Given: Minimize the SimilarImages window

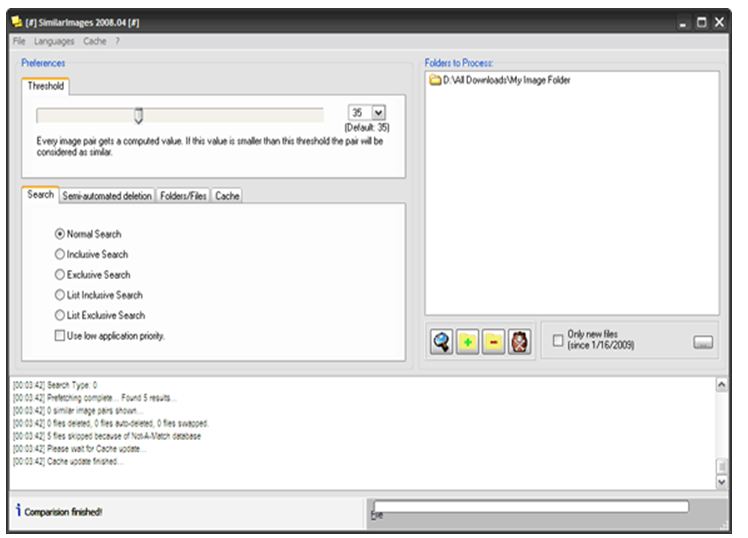Looking at the screenshot, I should coord(683,22).
